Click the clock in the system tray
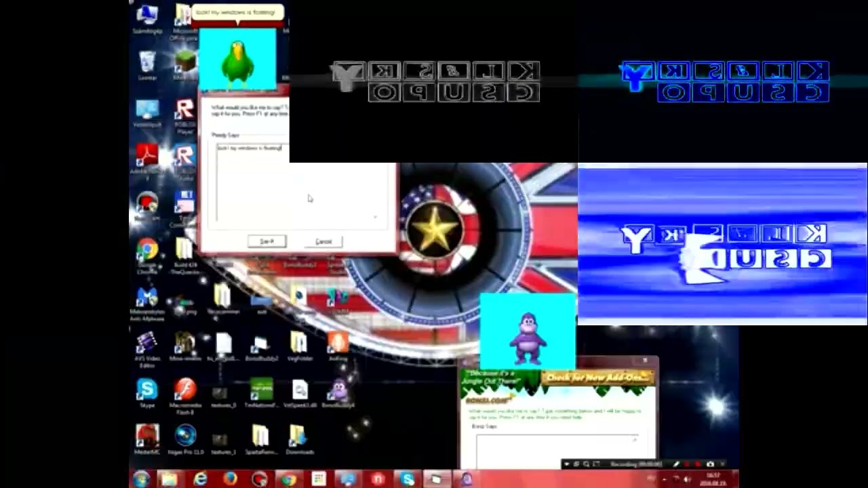The width and height of the screenshot is (868, 488). point(713,479)
